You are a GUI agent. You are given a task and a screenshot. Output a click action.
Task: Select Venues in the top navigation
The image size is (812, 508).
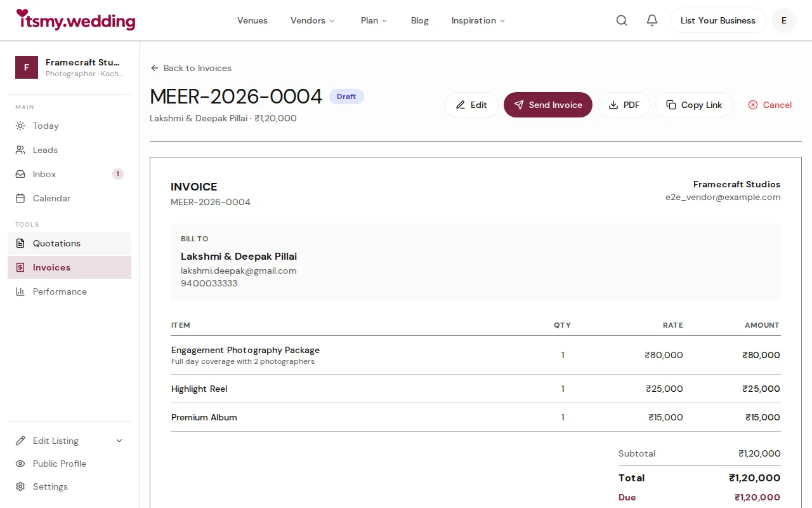point(252,20)
